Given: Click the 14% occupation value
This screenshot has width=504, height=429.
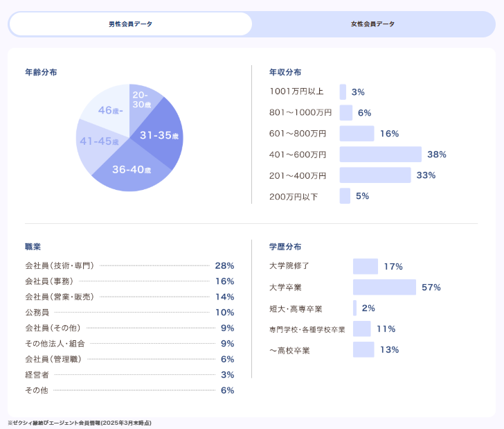Looking at the screenshot, I should tap(224, 297).
